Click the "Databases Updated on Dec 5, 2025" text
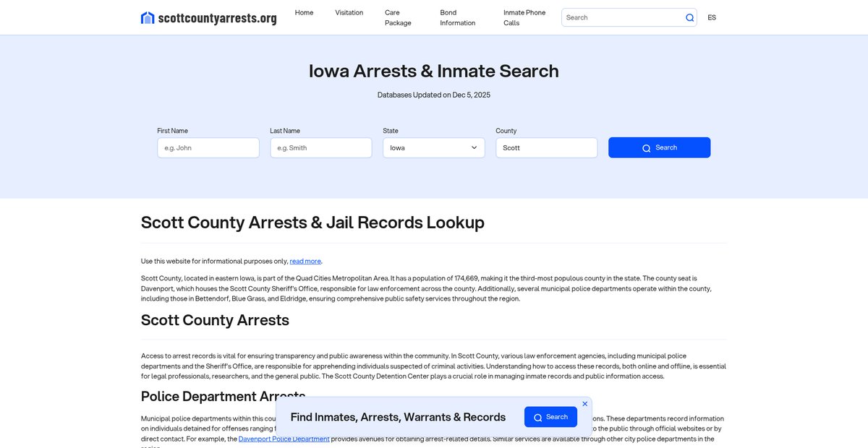 pyautogui.click(x=434, y=95)
